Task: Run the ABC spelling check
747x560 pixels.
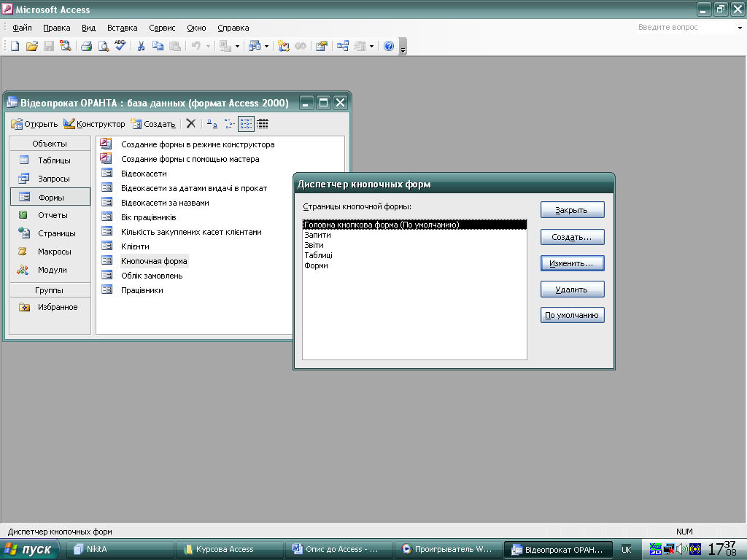Action: 120,46
